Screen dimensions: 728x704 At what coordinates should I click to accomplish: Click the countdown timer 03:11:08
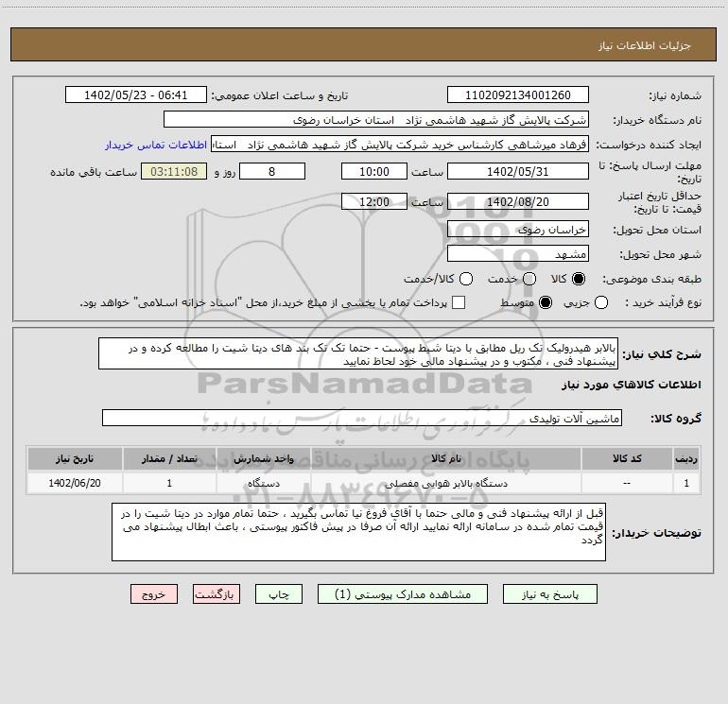174,171
